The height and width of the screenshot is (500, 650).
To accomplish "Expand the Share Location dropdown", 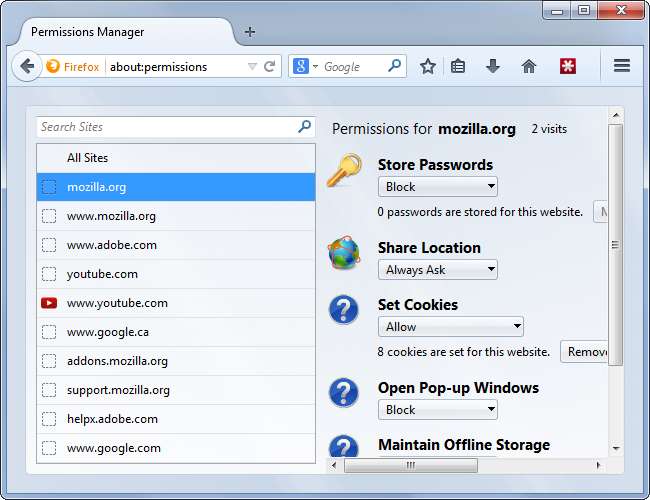I will [x=437, y=270].
